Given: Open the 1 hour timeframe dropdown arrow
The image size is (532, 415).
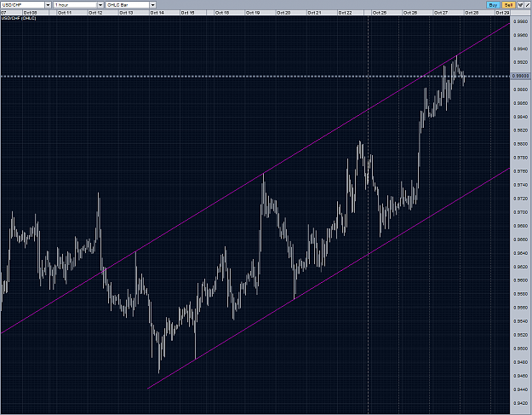Looking at the screenshot, I should 100,5.
